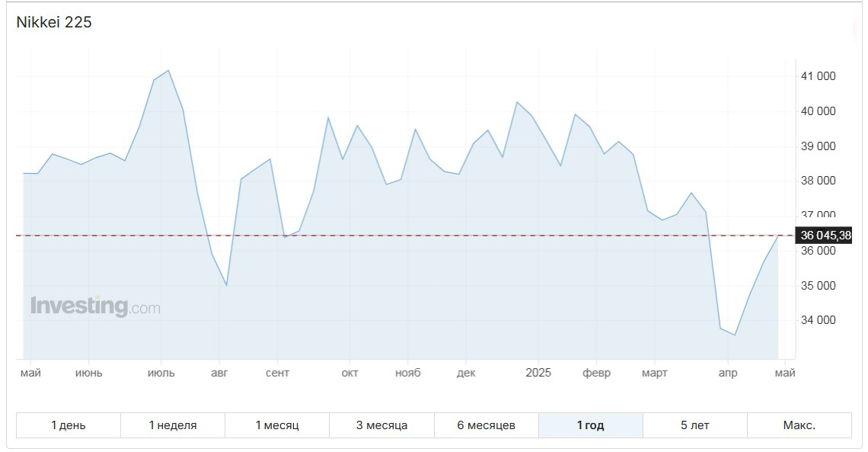
Task: Click the 36 000 price axis label
Action: tap(819, 250)
